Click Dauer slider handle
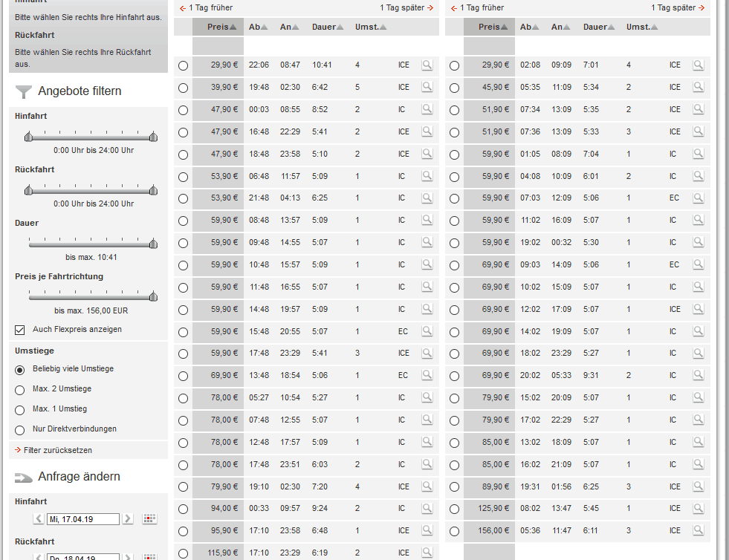Viewport: 729px width, 560px height. click(153, 244)
